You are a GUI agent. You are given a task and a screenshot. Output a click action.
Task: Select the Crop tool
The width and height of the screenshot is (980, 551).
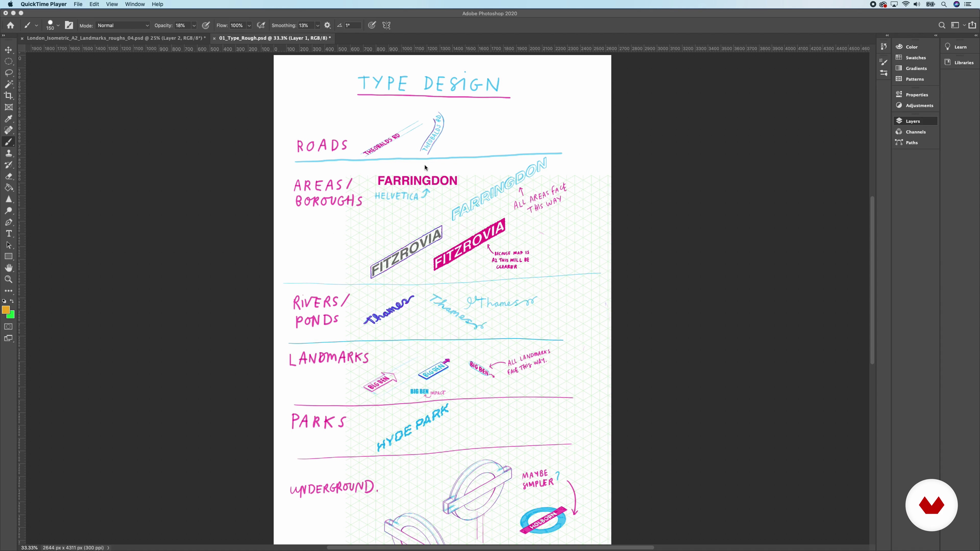click(8, 95)
